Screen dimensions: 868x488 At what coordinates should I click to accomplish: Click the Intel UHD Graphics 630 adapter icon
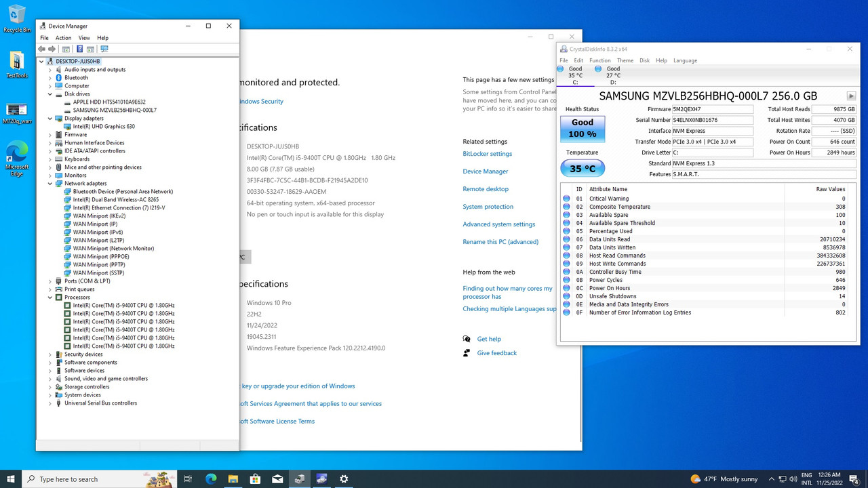pos(68,127)
